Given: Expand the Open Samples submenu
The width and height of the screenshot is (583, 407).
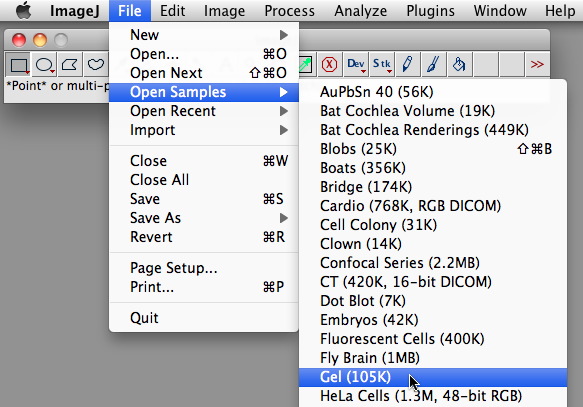Looking at the screenshot, I should tap(204, 92).
